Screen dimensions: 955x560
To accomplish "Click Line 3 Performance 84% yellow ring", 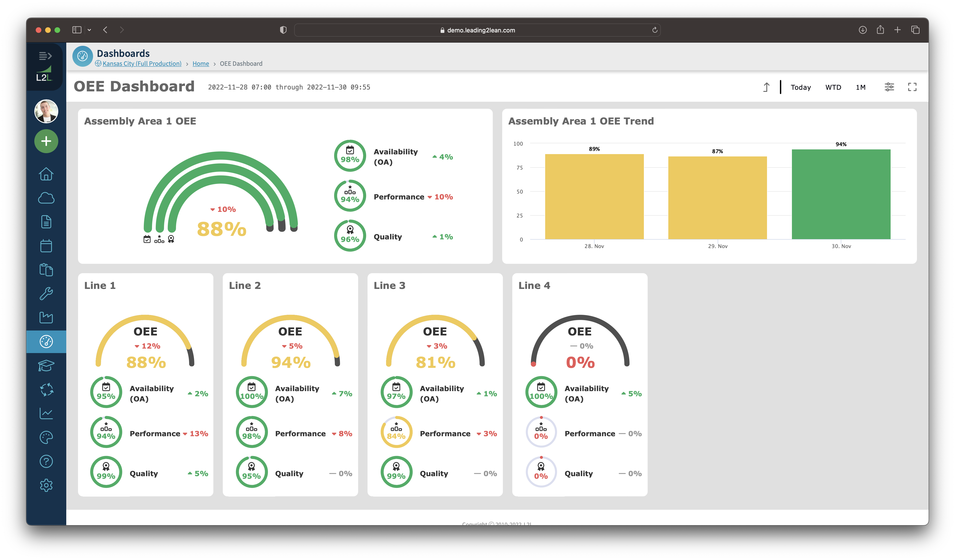I will coord(396,432).
